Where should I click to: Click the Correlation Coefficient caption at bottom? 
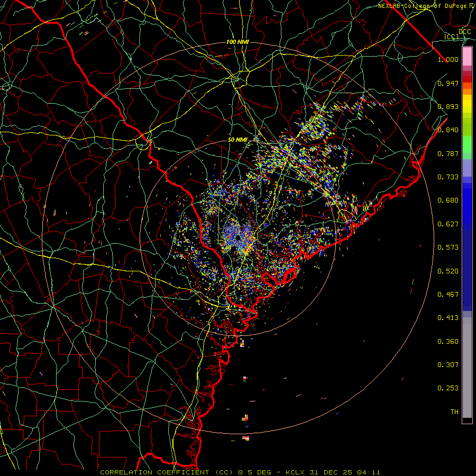240,472
